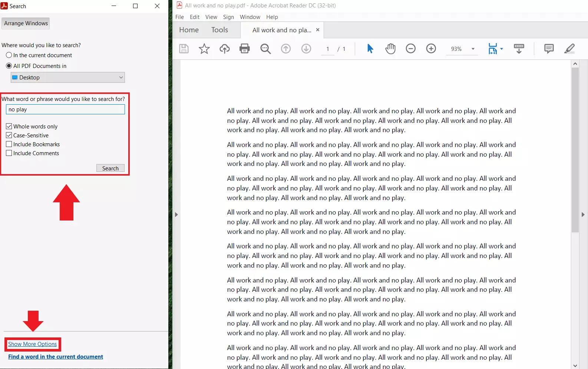Zoom out with the minus icon
588x369 pixels.
tap(410, 49)
